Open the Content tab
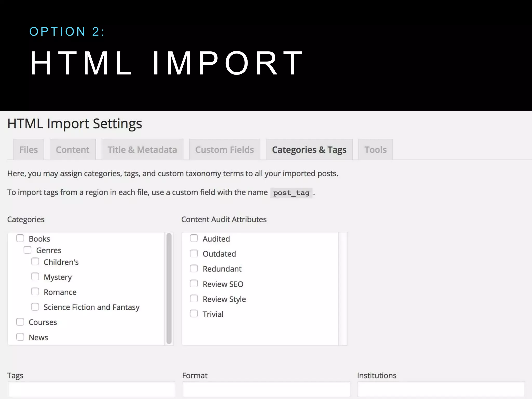Screen dimensions: 532x399 coord(72,150)
